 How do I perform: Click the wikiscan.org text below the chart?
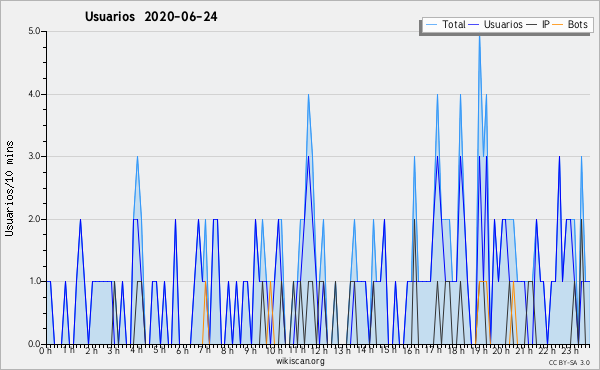point(300,361)
